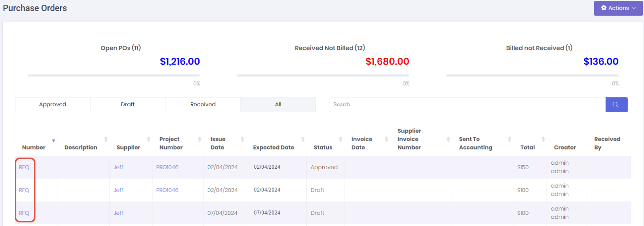The height and width of the screenshot is (226, 644).
Task: Click the Creator column header
Action: (x=565, y=147)
